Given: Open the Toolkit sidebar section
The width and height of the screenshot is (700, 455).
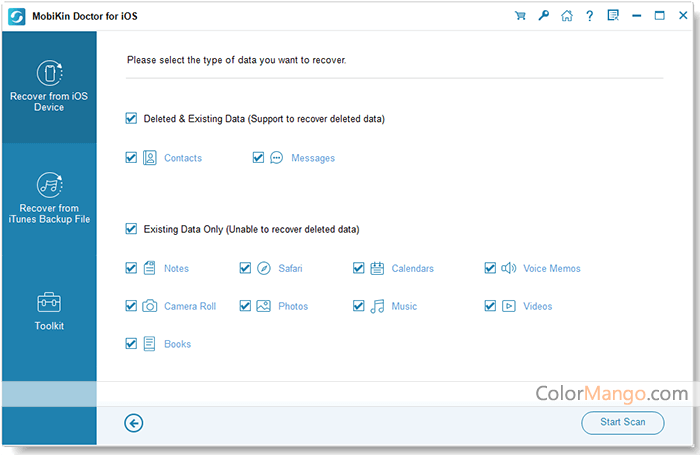Looking at the screenshot, I should [x=49, y=311].
